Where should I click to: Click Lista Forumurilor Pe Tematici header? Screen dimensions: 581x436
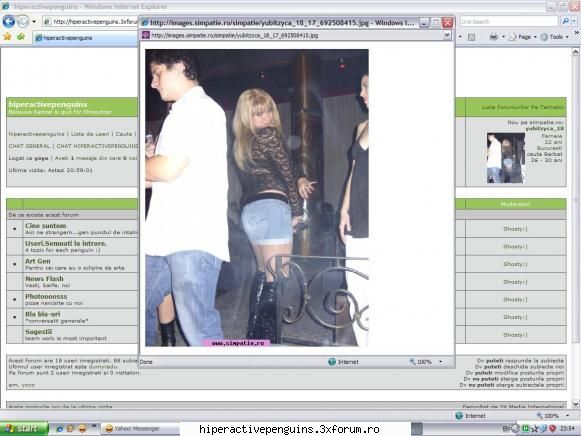[522, 107]
